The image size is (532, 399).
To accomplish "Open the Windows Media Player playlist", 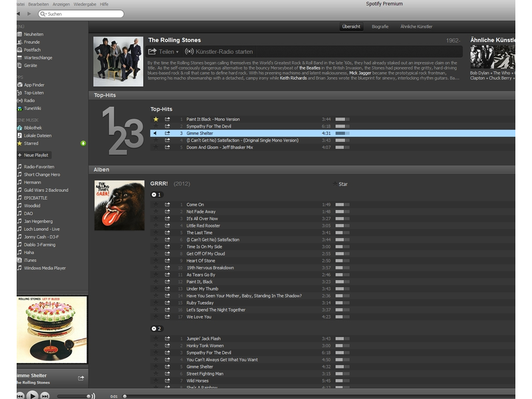I will click(45, 268).
